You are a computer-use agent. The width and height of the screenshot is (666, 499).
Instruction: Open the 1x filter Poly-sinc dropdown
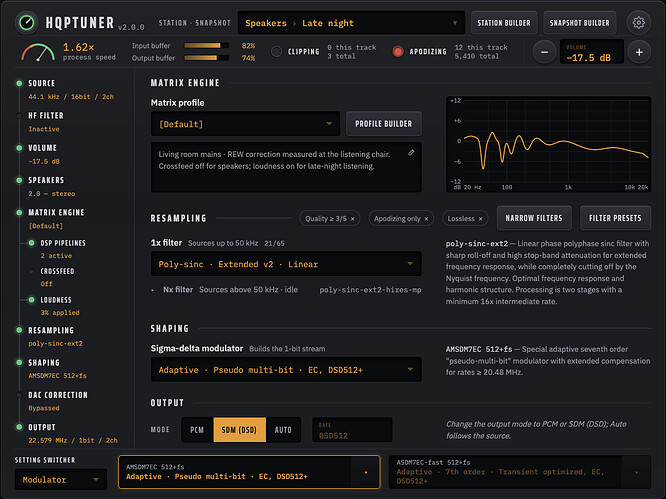(286, 264)
